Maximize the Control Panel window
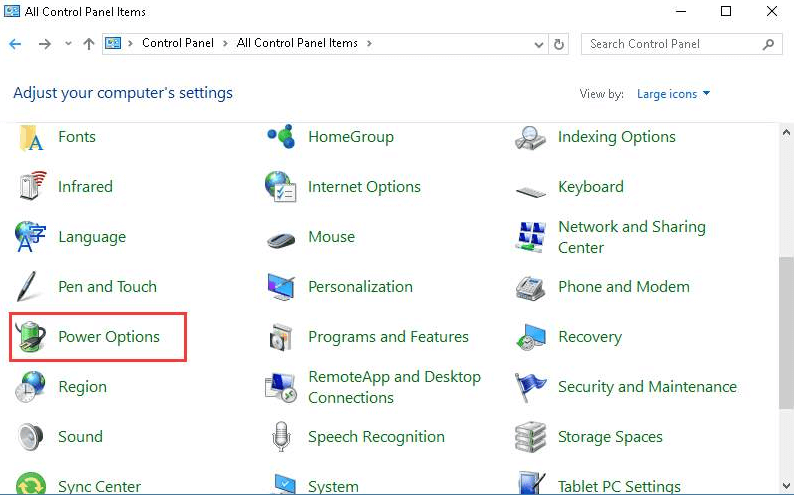 point(726,11)
